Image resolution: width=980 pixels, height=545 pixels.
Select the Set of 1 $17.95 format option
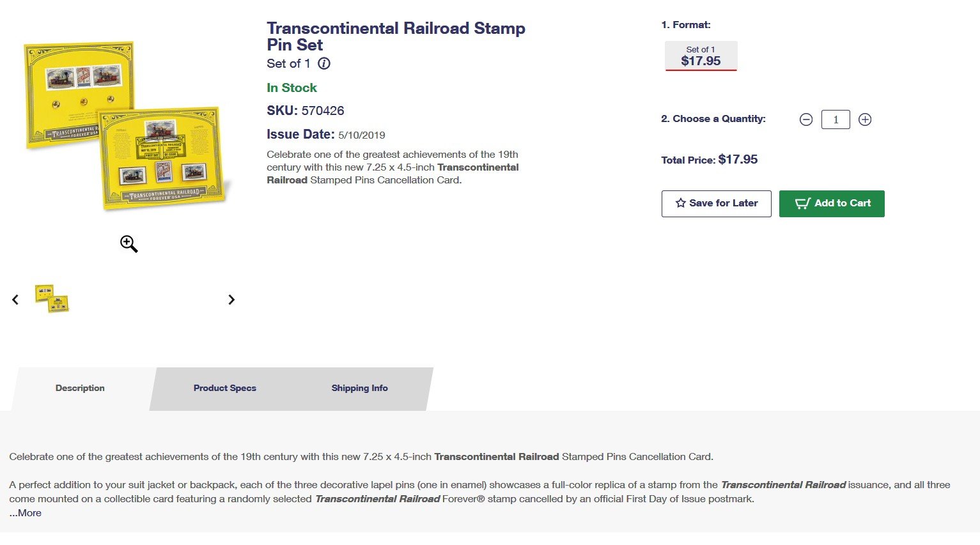click(701, 56)
